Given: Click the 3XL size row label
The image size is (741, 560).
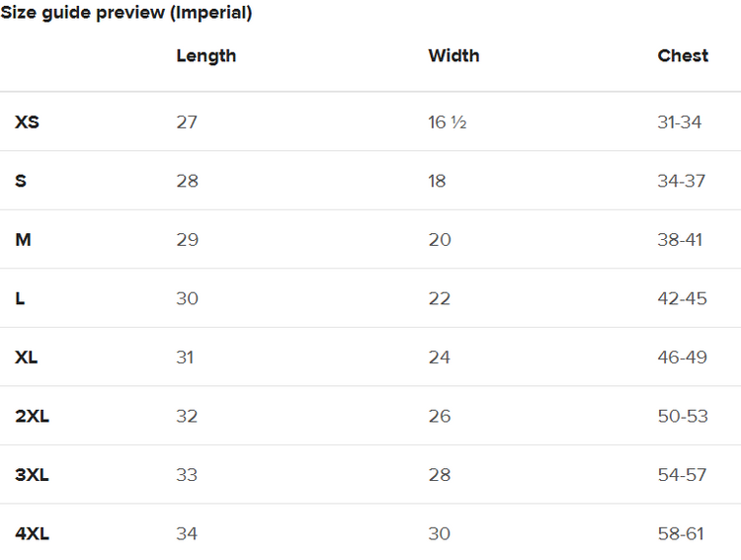Looking at the screenshot, I should (32, 475).
